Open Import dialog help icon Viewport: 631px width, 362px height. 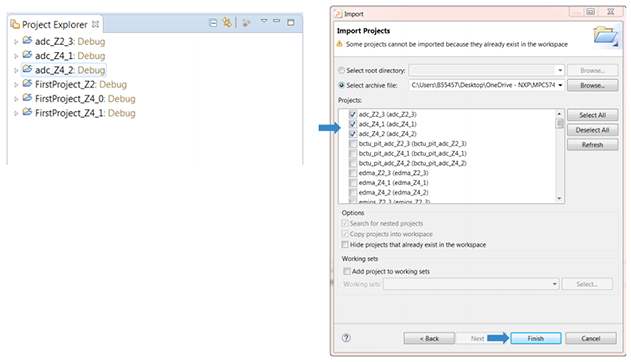pos(346,338)
